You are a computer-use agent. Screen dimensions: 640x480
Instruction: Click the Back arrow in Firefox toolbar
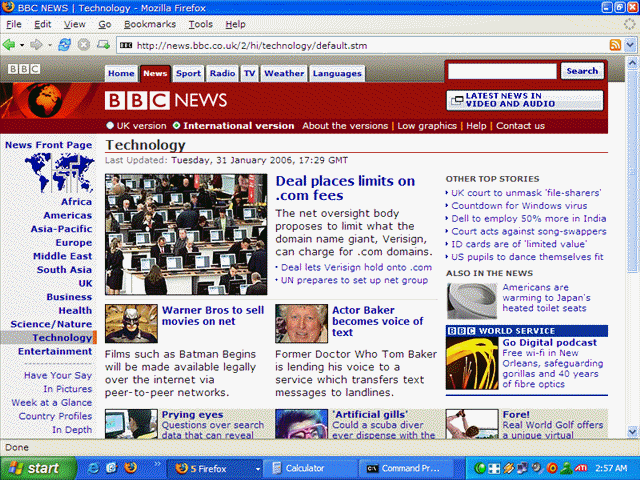tap(9, 44)
